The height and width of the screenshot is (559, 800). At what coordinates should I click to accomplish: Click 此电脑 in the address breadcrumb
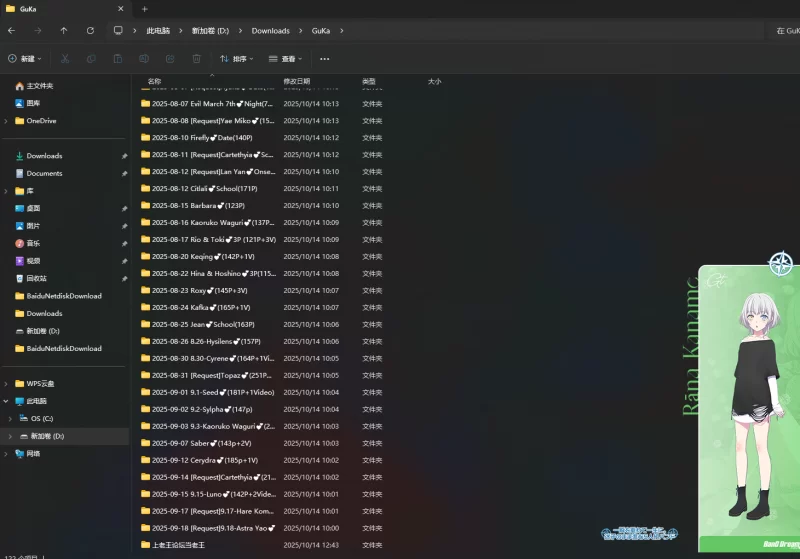(x=157, y=31)
